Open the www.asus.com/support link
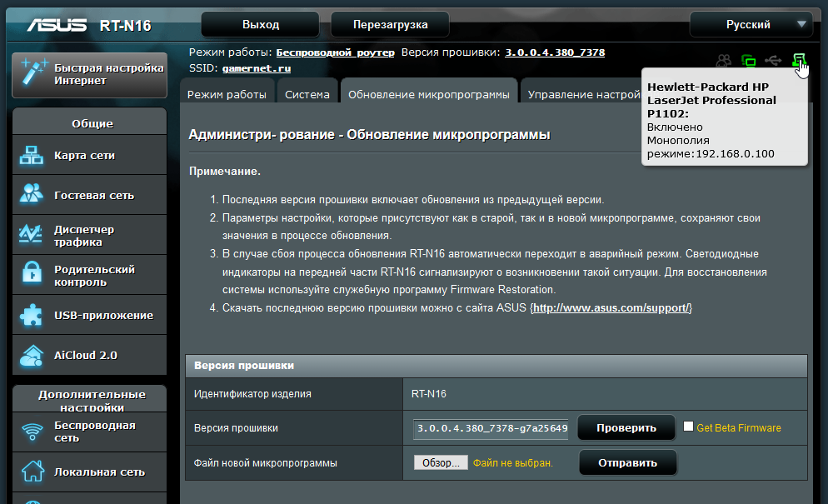The image size is (828, 504). pos(611,307)
